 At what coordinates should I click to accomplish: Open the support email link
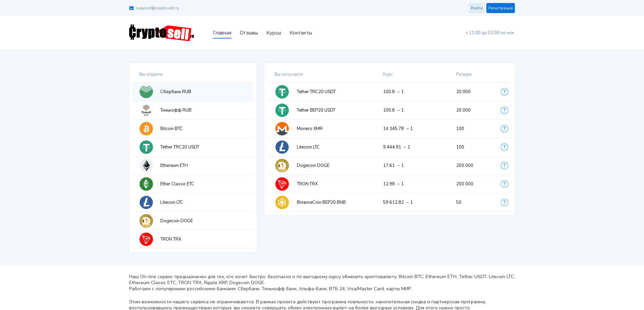[157, 8]
